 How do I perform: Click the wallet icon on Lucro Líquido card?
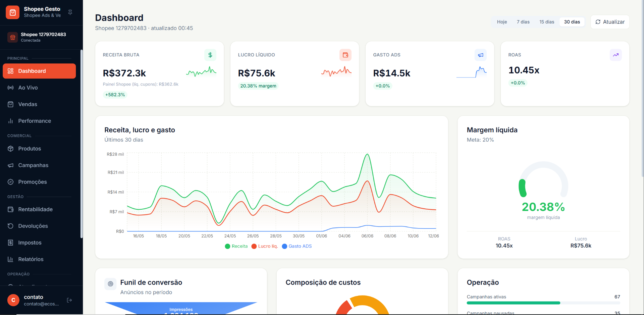click(345, 55)
